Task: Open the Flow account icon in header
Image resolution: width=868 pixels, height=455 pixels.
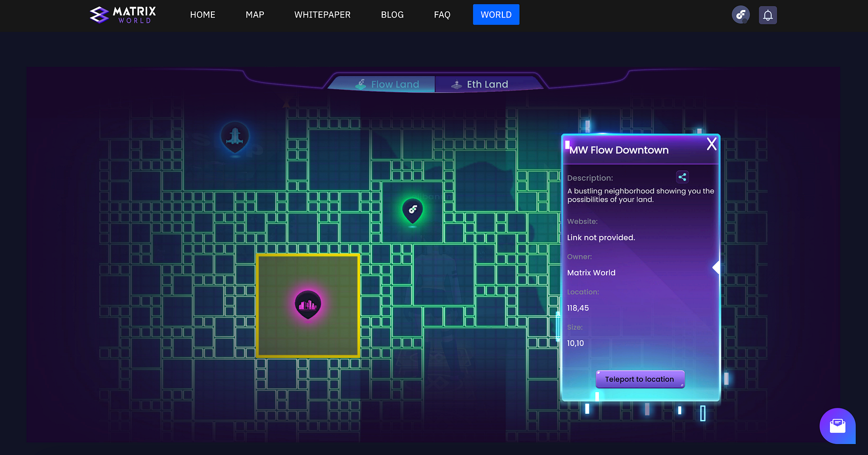Action: [740, 15]
